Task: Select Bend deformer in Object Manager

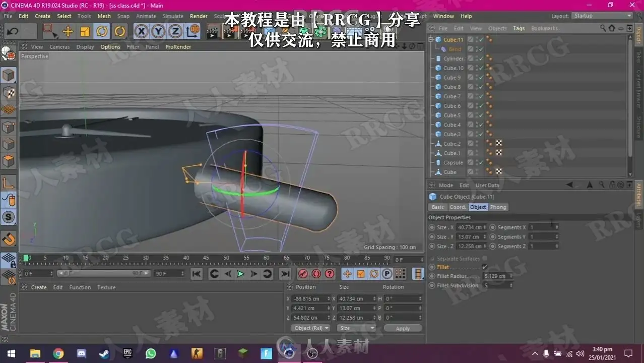Action: [x=455, y=49]
